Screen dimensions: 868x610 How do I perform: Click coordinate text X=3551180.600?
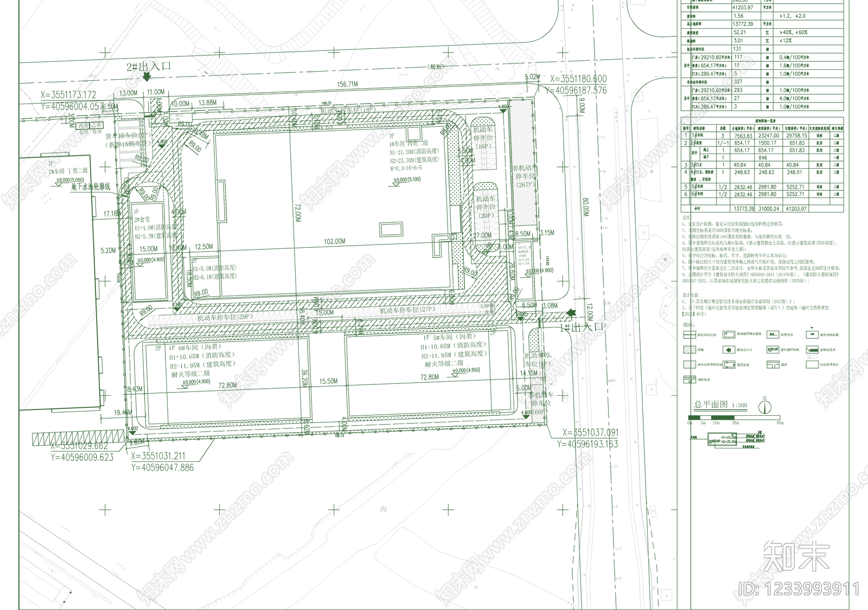tap(578, 79)
